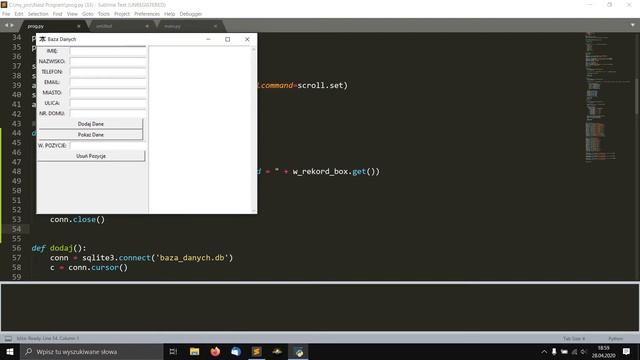Image resolution: width=640 pixels, height=360 pixels.
Task: Click the listbox vertical scrollbar
Action: point(254,129)
